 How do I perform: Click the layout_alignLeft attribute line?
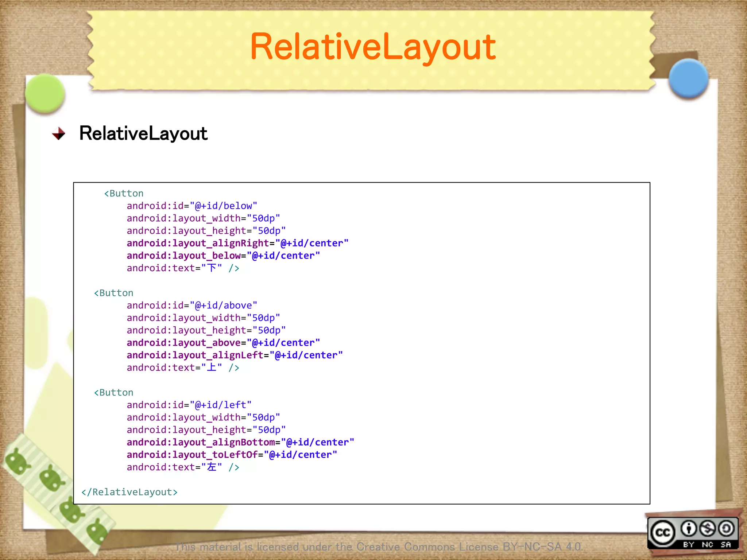(235, 355)
